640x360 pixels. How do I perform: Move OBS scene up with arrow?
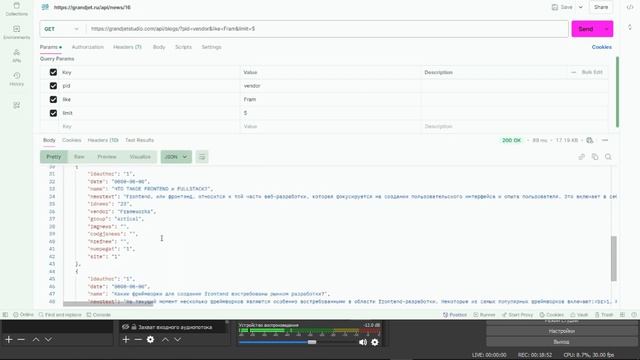click(36, 340)
